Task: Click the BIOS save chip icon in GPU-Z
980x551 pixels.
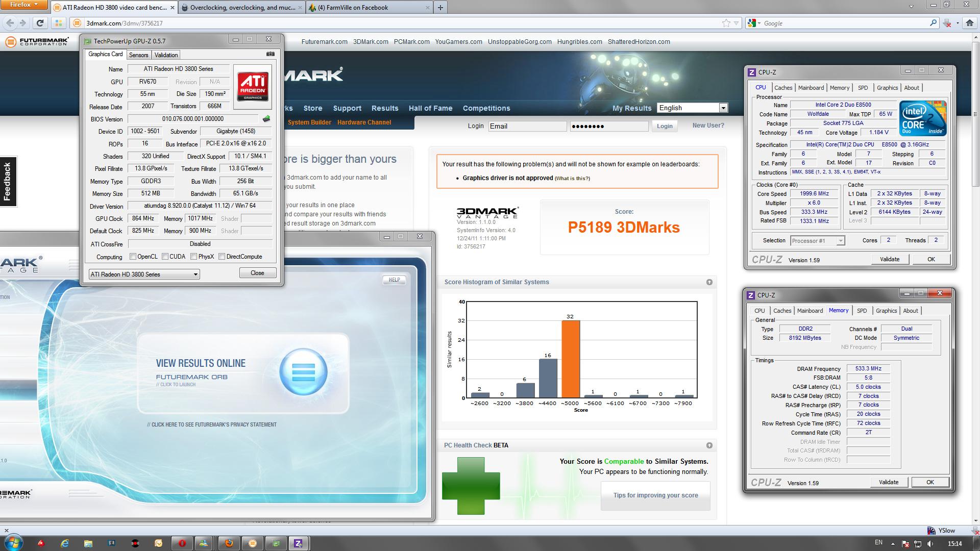Action: click(x=266, y=119)
